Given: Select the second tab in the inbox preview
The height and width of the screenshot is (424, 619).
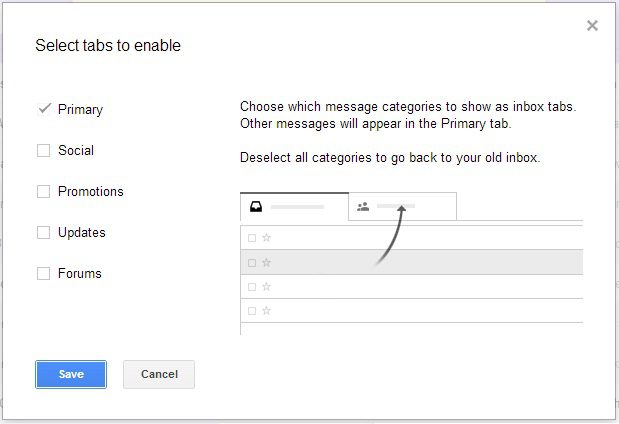Looking at the screenshot, I should point(403,206).
